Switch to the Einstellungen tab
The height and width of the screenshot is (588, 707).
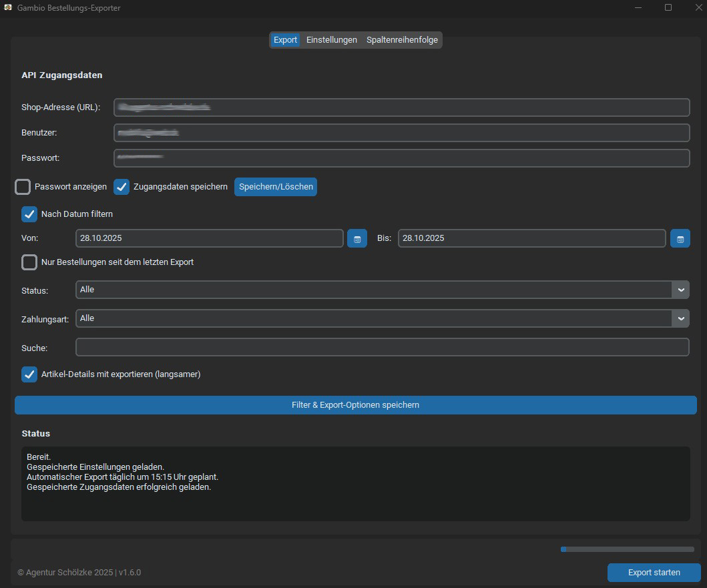click(x=331, y=40)
